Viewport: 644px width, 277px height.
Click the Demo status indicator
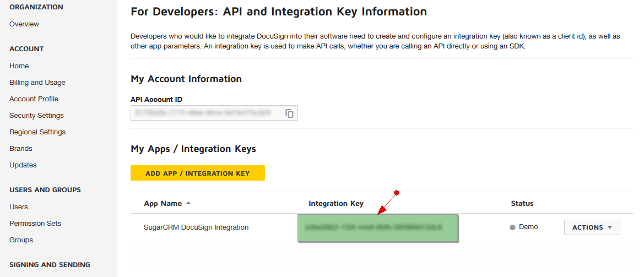tap(524, 227)
